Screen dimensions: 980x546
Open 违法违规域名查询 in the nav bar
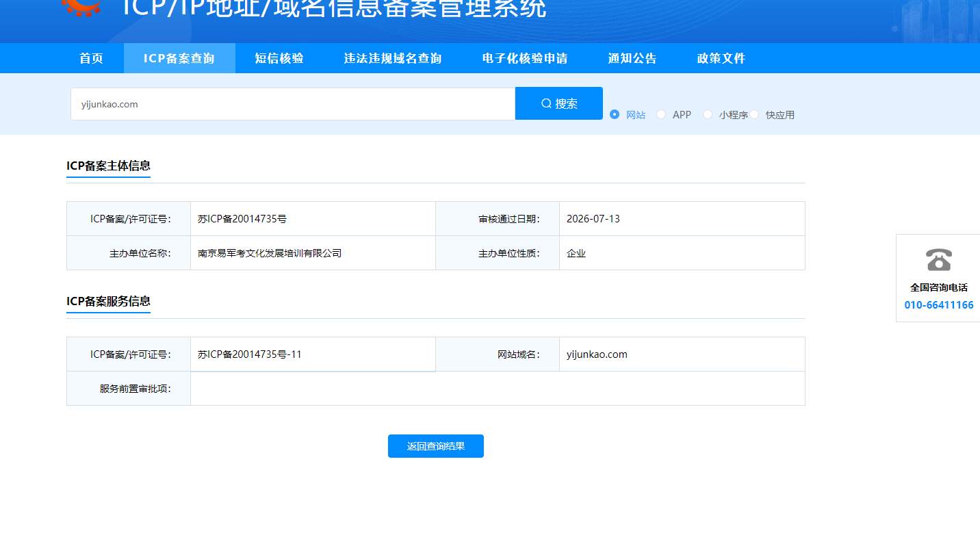click(393, 58)
